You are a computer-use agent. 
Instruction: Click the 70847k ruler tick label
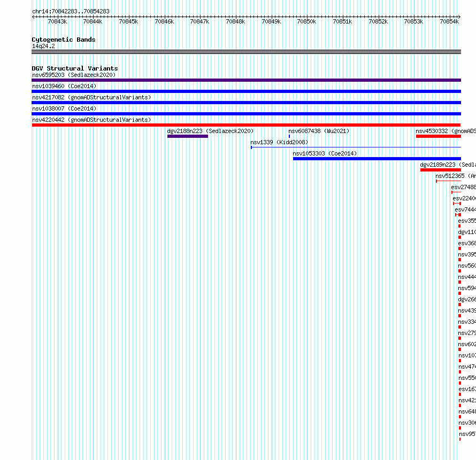[x=199, y=21]
